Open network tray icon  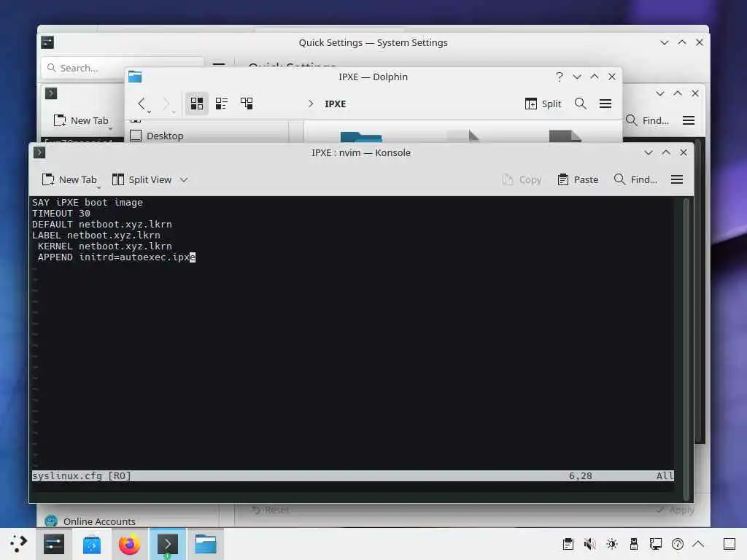(x=656, y=544)
